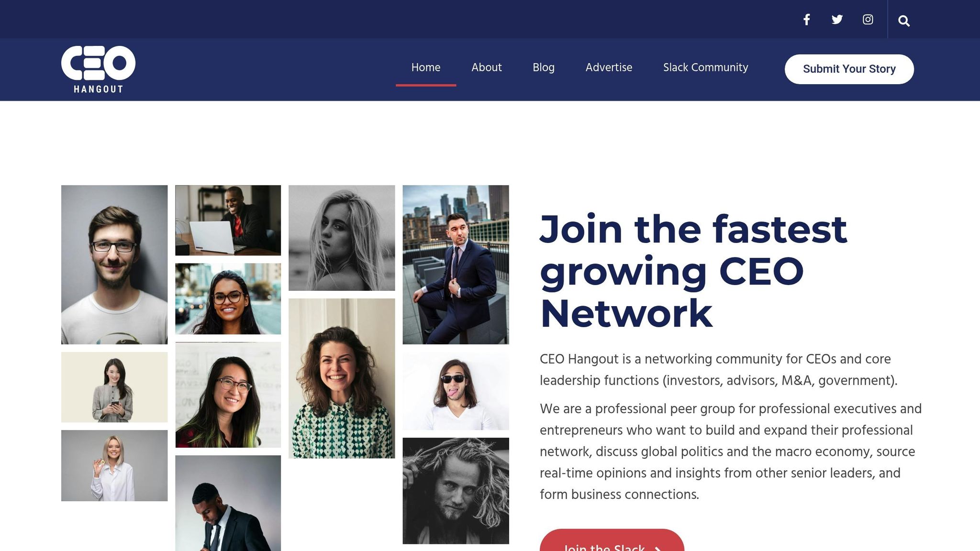Click the black-and-white blonde woman photo
This screenshot has height=551, width=980.
[x=342, y=238]
